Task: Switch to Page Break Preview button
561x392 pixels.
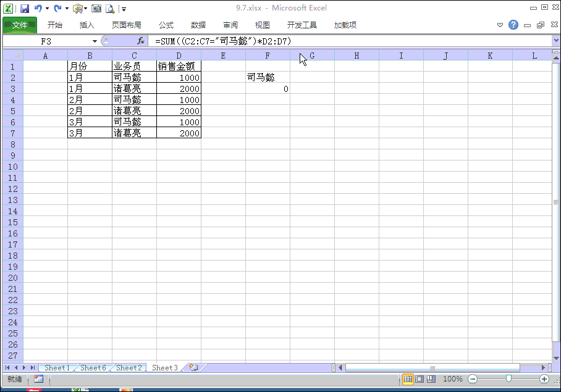Action: [431, 379]
